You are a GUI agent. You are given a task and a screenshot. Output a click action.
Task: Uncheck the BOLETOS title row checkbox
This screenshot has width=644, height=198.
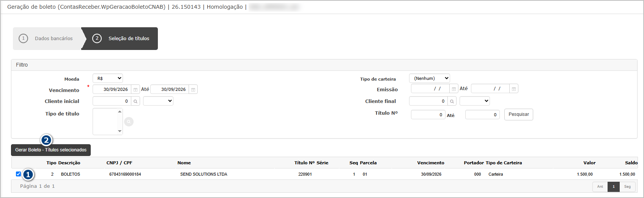pyautogui.click(x=18, y=174)
